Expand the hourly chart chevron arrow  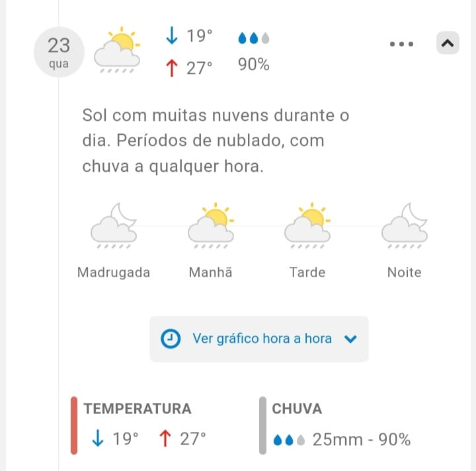[351, 339]
